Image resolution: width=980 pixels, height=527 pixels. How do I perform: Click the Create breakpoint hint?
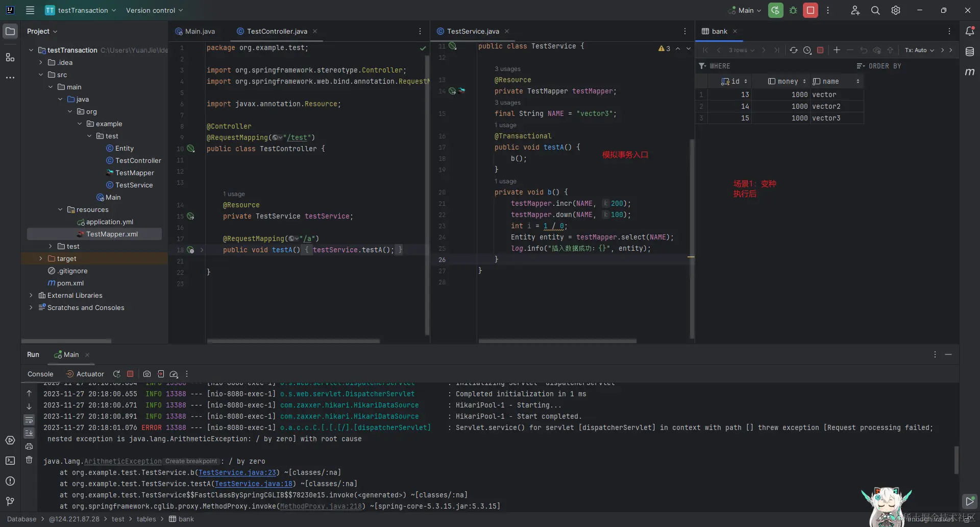(x=191, y=461)
